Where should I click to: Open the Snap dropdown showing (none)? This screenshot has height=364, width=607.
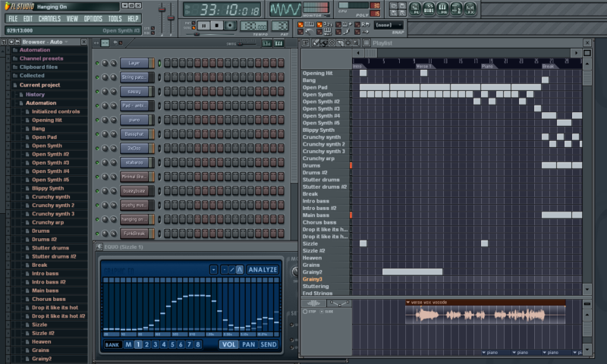pyautogui.click(x=388, y=26)
